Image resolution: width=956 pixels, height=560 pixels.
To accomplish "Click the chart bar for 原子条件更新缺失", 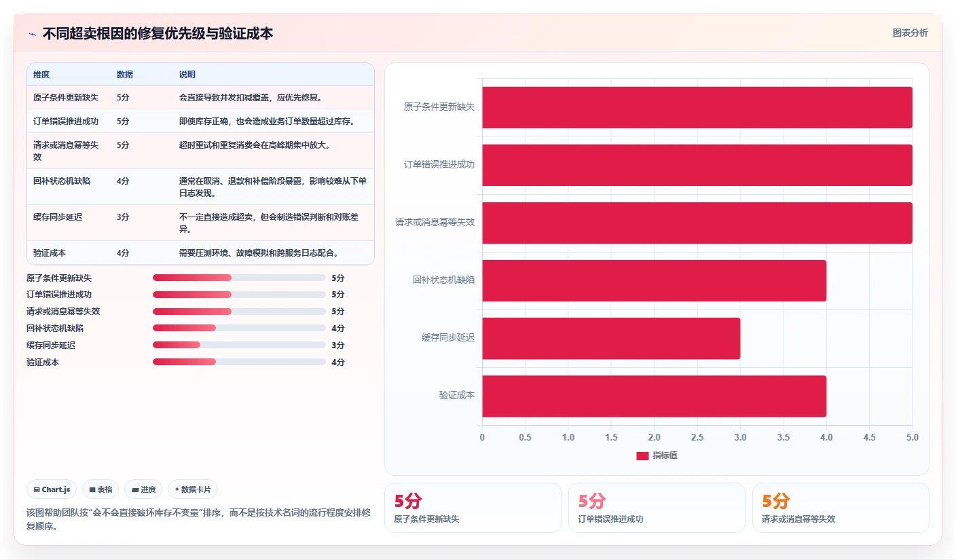I will pyautogui.click(x=697, y=107).
